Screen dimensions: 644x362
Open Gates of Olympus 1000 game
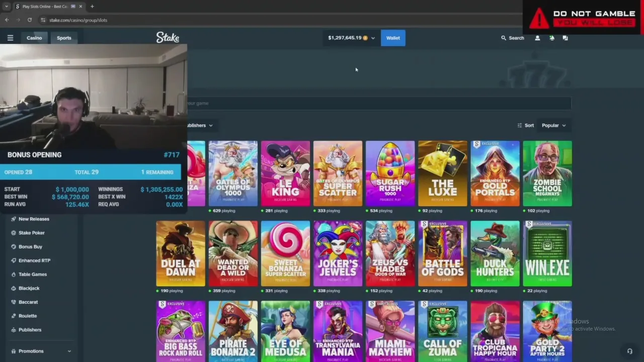click(x=233, y=173)
